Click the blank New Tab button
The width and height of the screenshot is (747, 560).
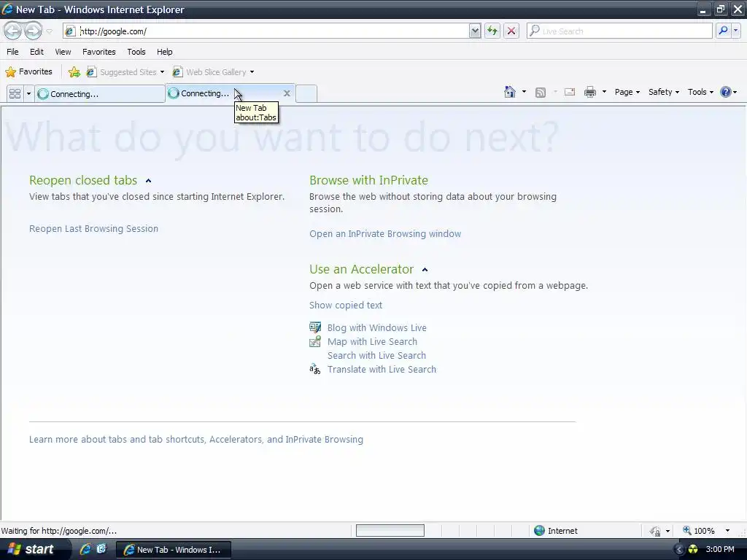tap(306, 93)
